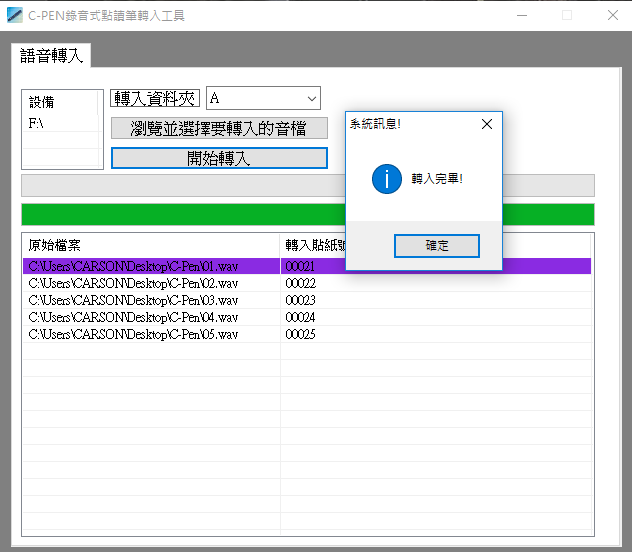Minimize the C-PEN tool window
This screenshot has width=633, height=552.
(x=522, y=15)
